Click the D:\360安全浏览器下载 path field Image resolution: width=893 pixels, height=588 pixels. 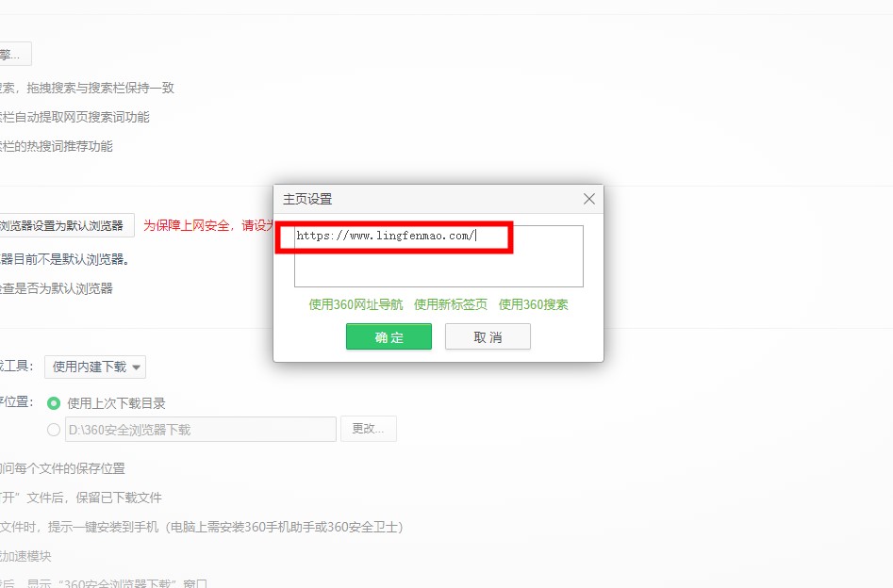(x=200, y=430)
